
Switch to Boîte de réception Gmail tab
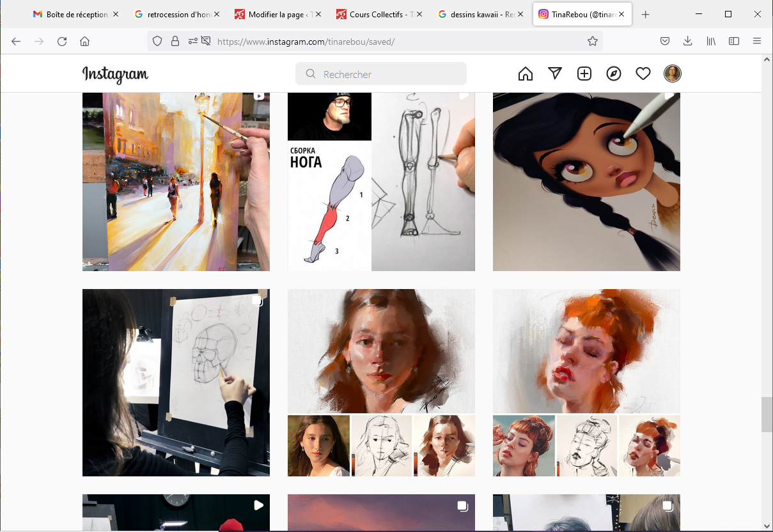70,14
